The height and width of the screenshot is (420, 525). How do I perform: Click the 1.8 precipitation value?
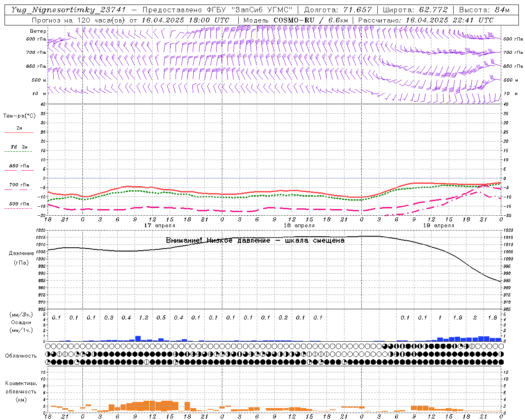pyautogui.click(x=492, y=318)
